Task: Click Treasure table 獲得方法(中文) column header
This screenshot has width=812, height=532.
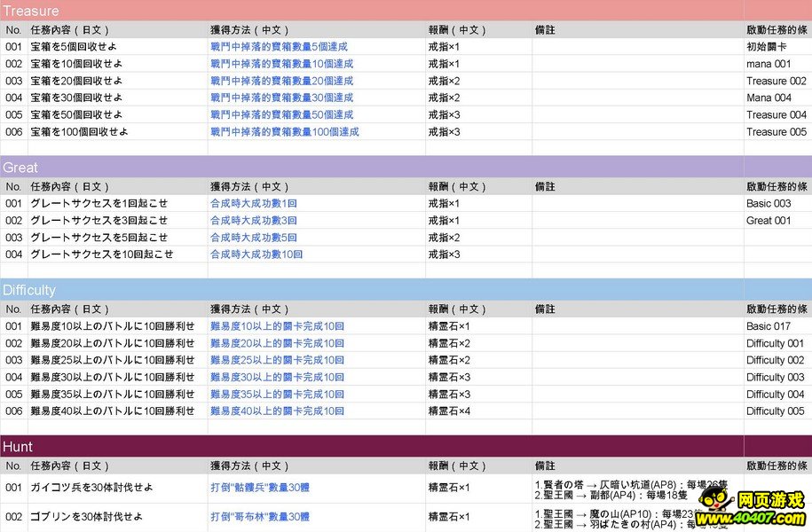Action: pyautogui.click(x=317, y=29)
